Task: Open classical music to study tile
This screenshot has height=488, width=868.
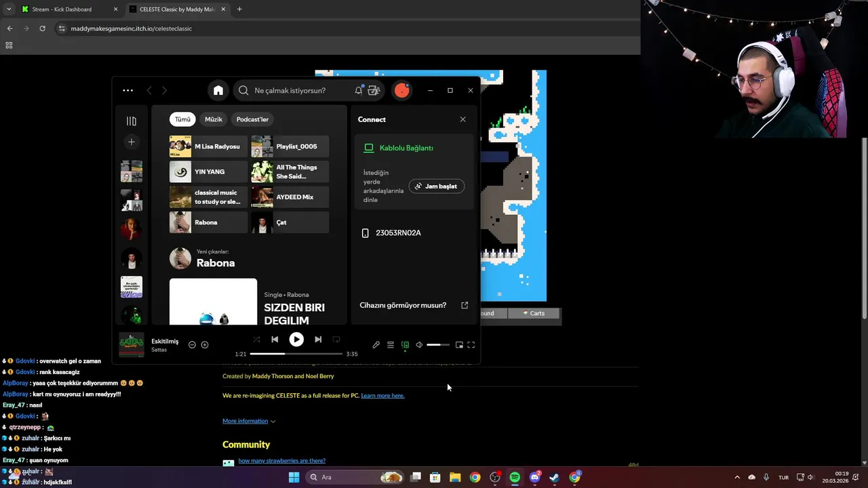Action: tap(208, 197)
